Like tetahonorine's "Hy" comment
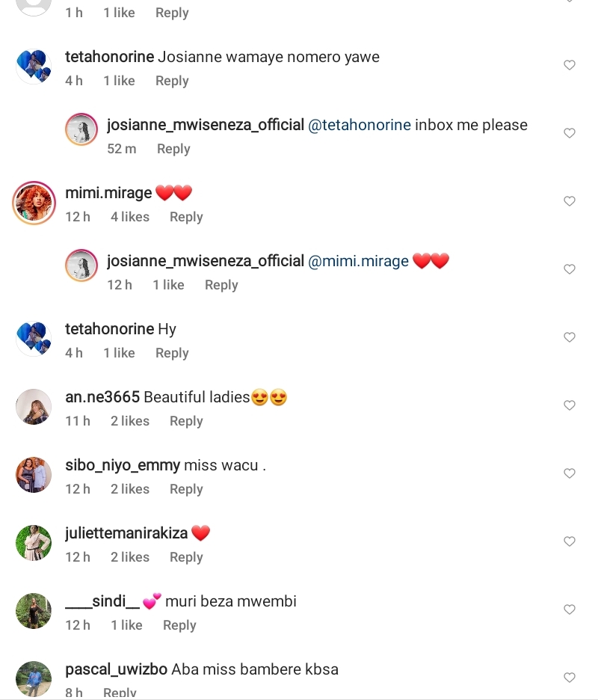The image size is (598, 700). point(570,337)
